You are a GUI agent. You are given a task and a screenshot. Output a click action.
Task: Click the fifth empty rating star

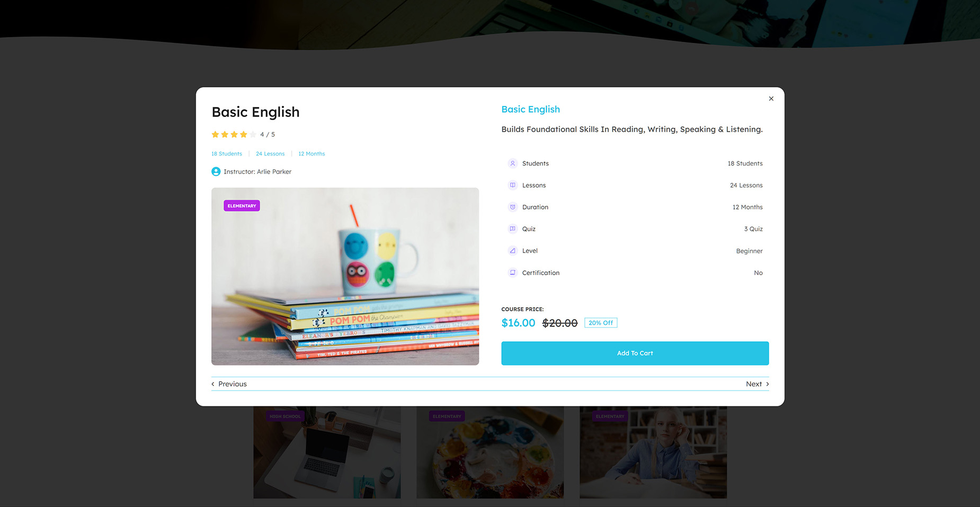(x=253, y=134)
